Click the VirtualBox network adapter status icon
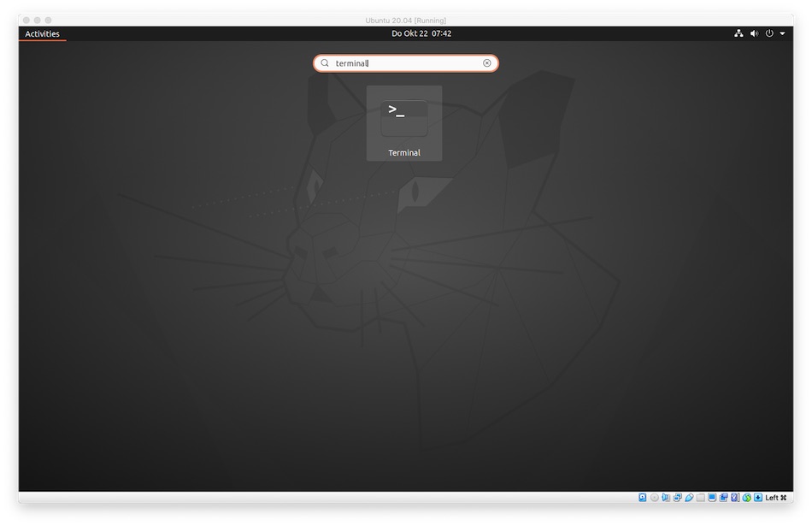Image resolution: width=812 pixels, height=526 pixels. pyautogui.click(x=678, y=498)
